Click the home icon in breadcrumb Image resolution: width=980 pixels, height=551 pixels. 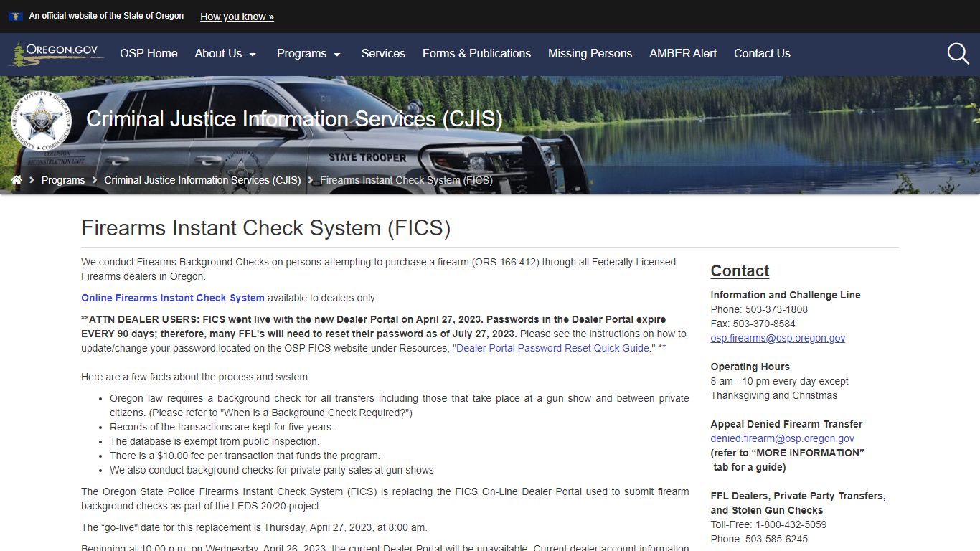coord(17,180)
